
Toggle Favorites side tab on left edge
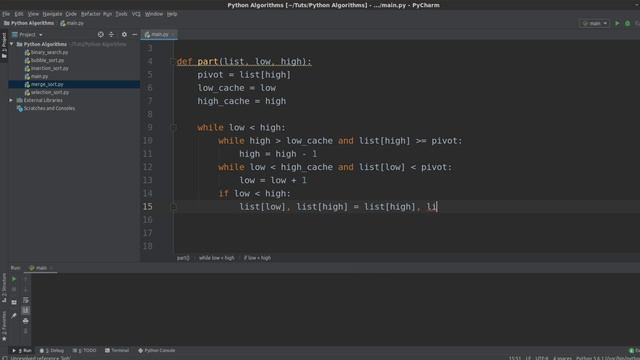click(x=4, y=326)
